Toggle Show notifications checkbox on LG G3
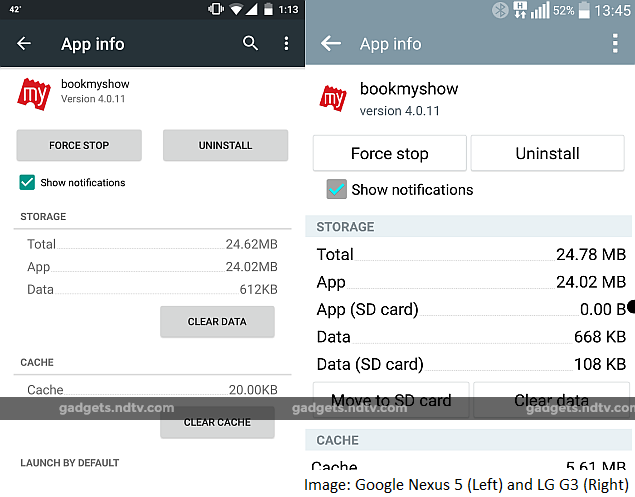 [x=337, y=189]
